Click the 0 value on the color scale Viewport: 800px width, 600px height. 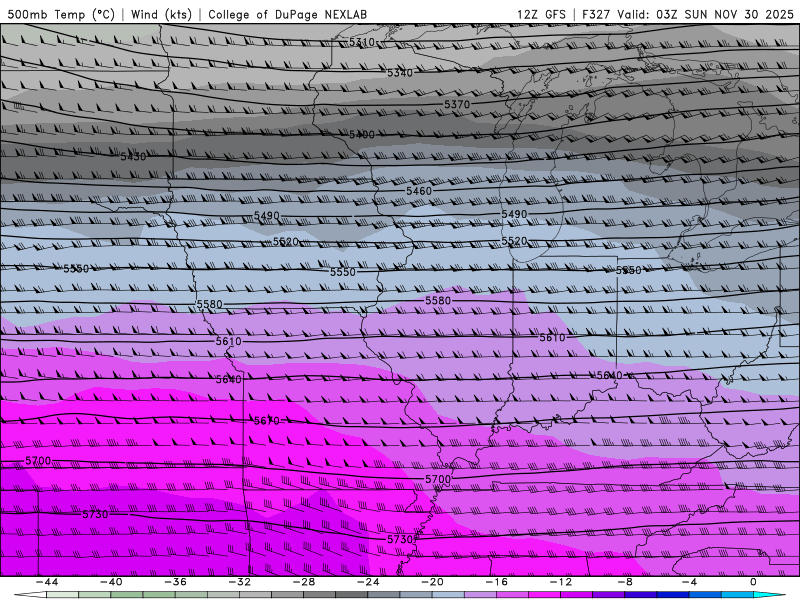[753, 582]
